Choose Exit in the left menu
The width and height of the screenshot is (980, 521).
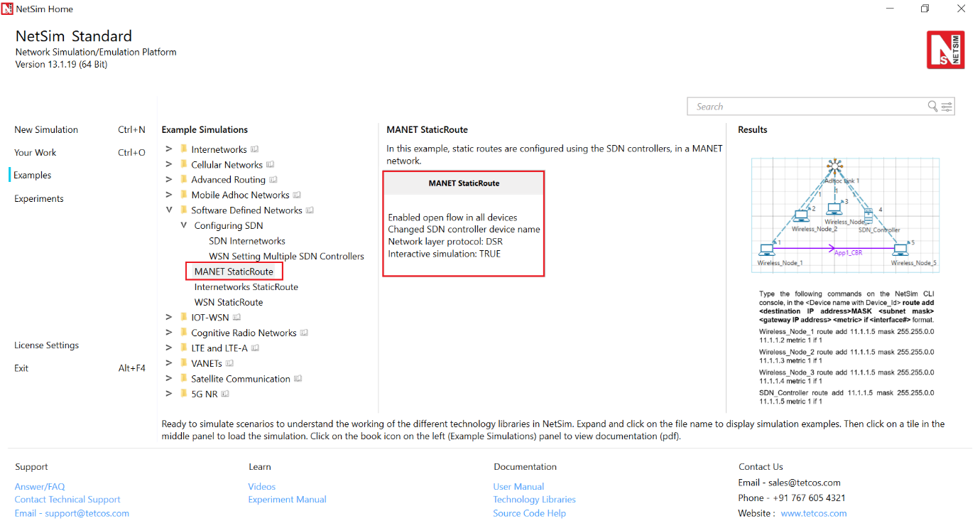click(21, 368)
